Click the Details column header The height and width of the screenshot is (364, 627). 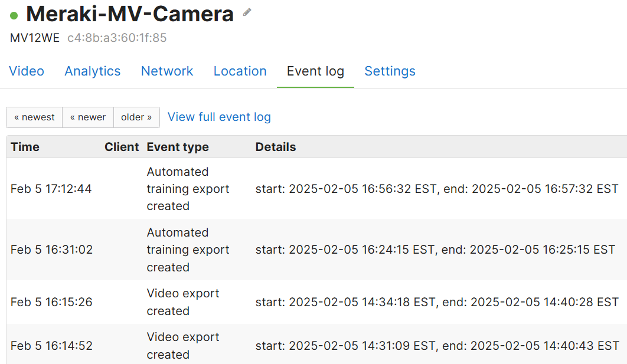point(276,147)
